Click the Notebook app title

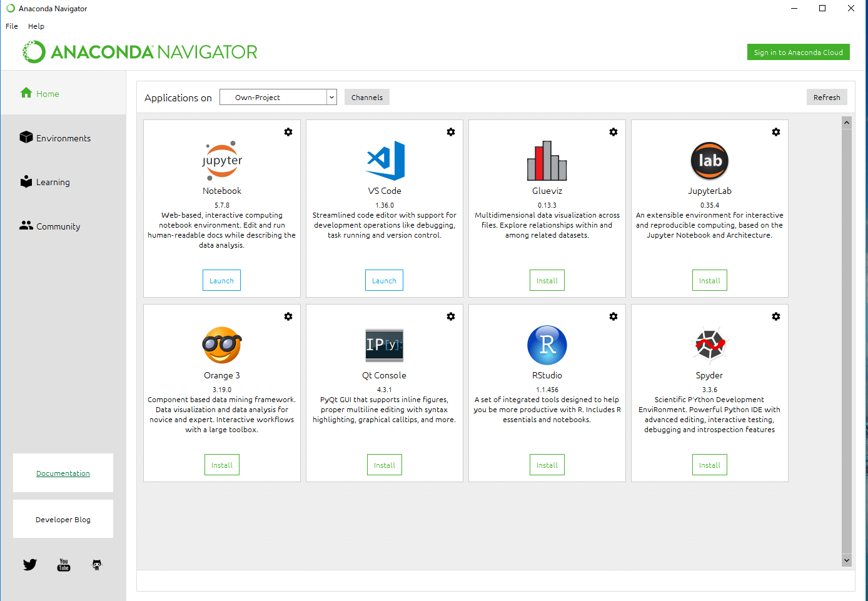click(x=222, y=191)
